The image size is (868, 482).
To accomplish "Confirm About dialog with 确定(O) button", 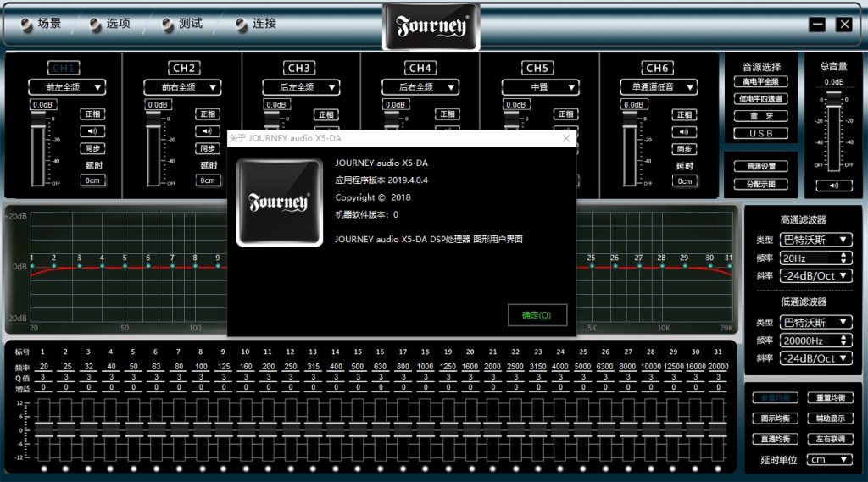I will click(x=537, y=315).
